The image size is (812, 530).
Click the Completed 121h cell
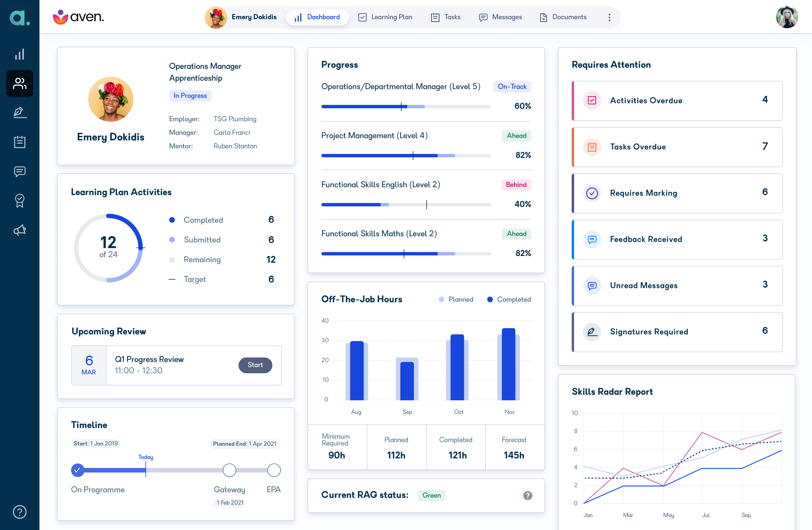(455, 447)
